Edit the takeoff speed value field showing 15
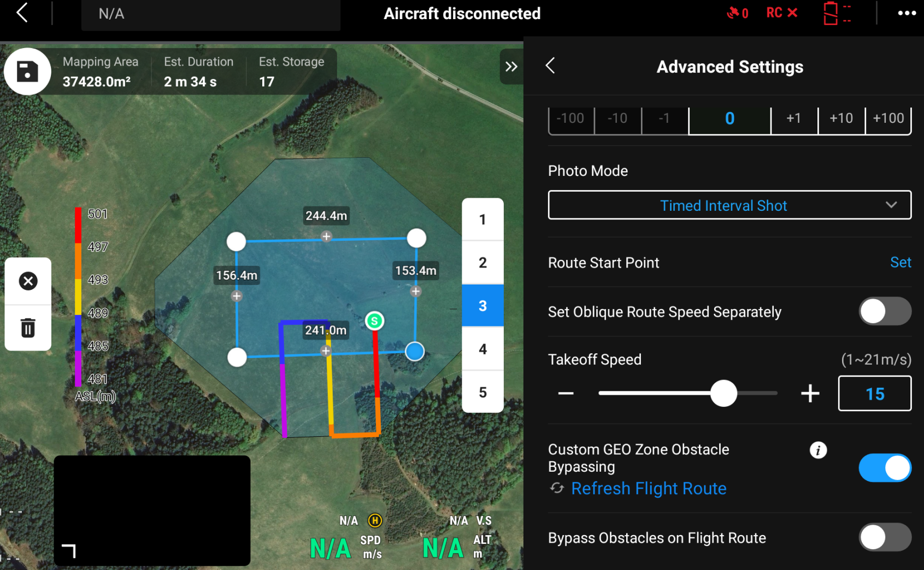This screenshot has width=924, height=570. [874, 393]
